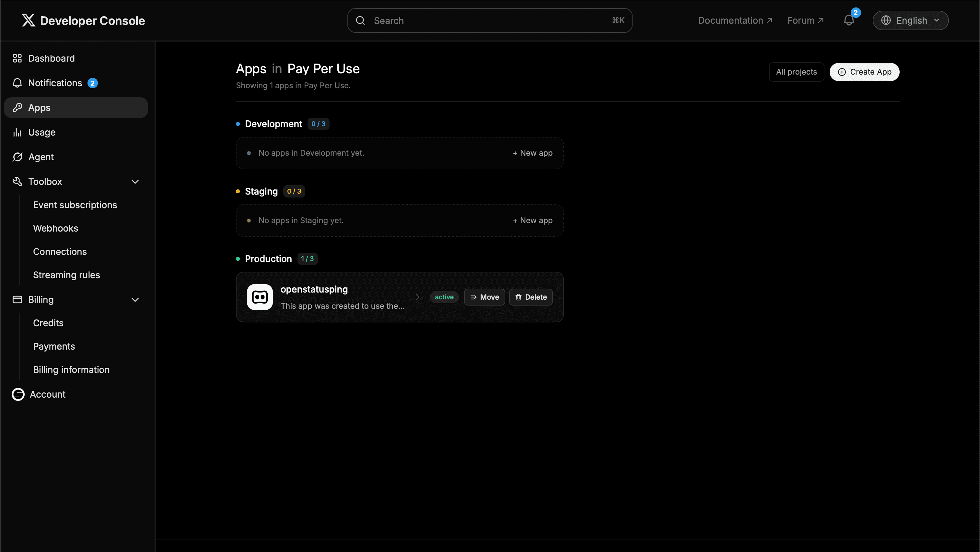
Task: Click New app in Development
Action: pos(532,153)
